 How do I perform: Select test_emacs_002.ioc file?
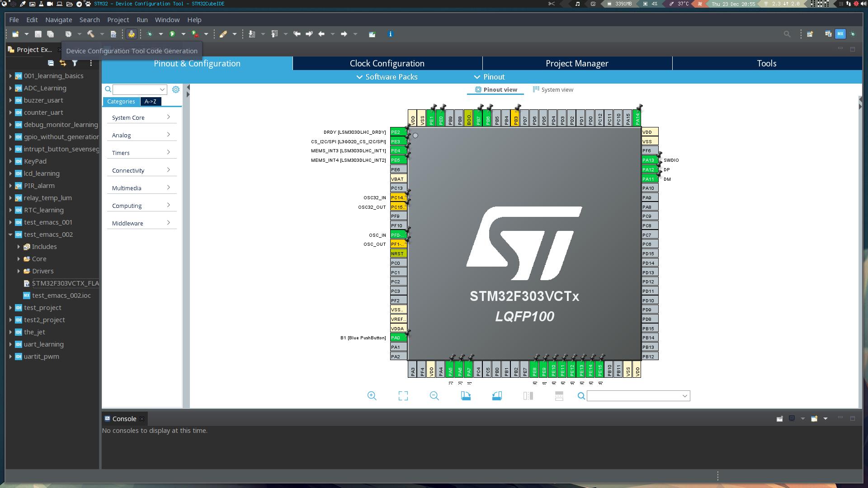[x=61, y=296]
